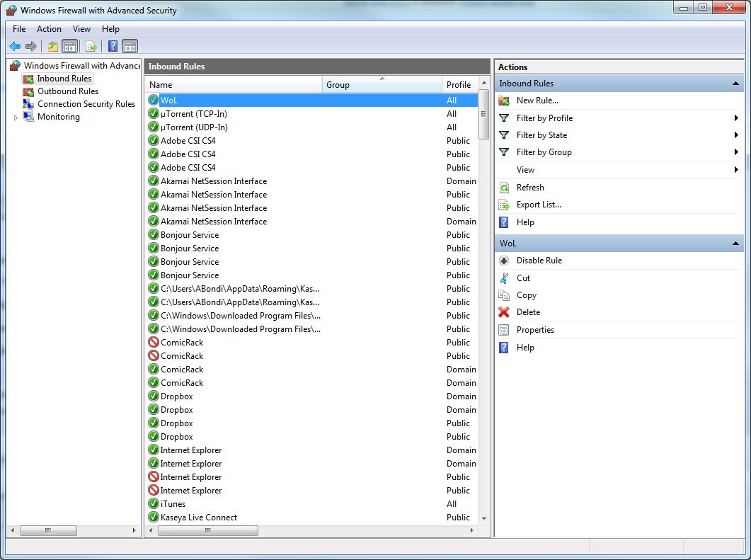Select the WoL rule row
Image resolution: width=751 pixels, height=560 pixels.
point(311,100)
